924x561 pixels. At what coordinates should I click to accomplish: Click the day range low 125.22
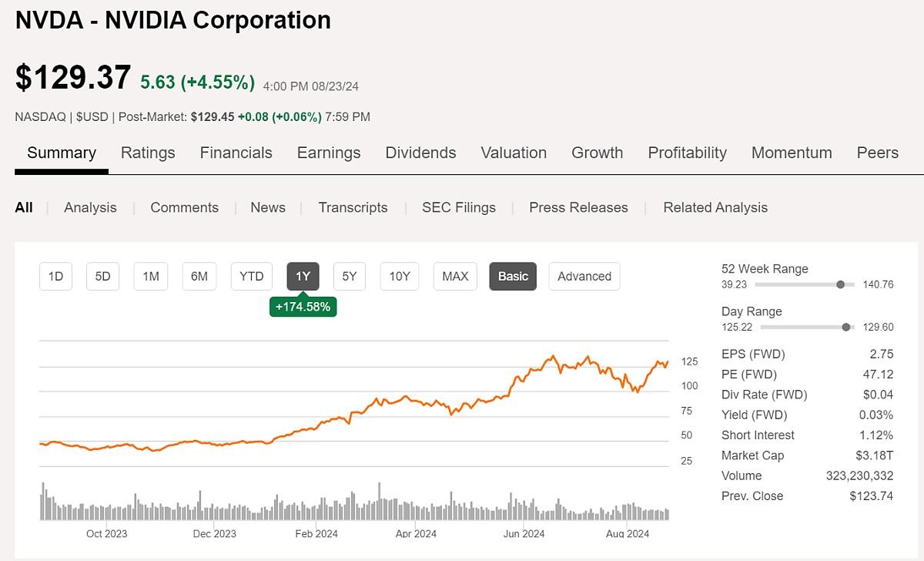pyautogui.click(x=737, y=327)
